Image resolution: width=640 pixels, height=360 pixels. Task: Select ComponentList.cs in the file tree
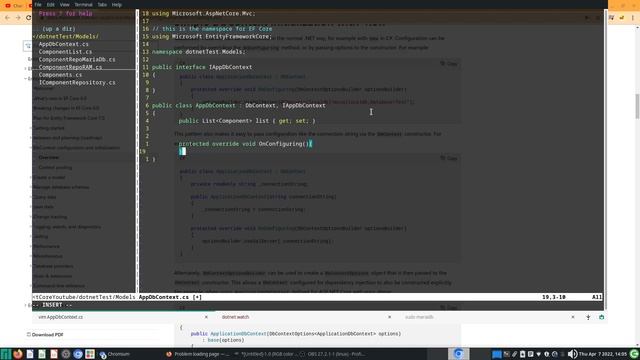65,52
